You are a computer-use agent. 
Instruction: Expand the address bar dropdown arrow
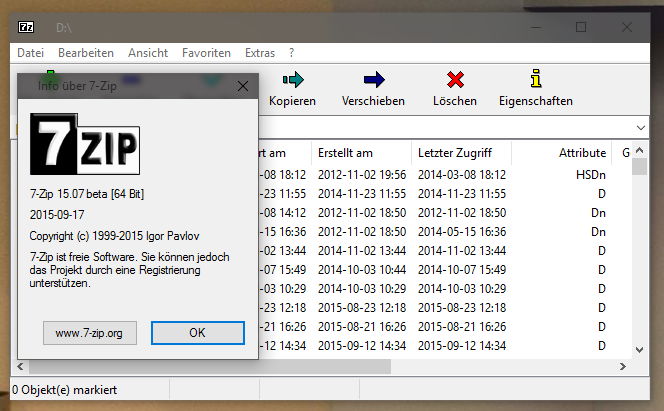point(641,127)
